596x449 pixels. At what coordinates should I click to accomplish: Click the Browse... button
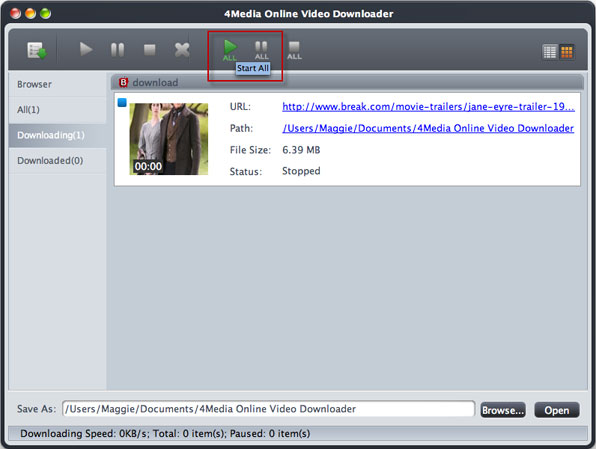[503, 410]
